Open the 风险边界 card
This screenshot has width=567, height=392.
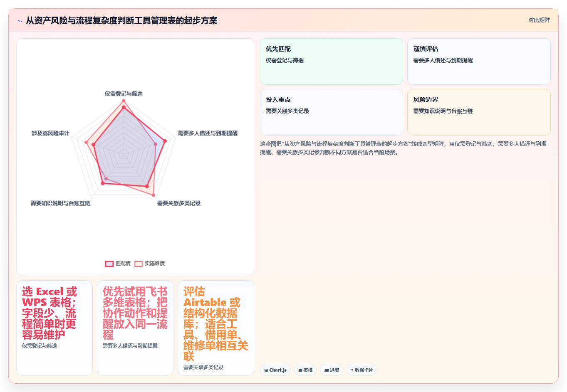pyautogui.click(x=479, y=112)
